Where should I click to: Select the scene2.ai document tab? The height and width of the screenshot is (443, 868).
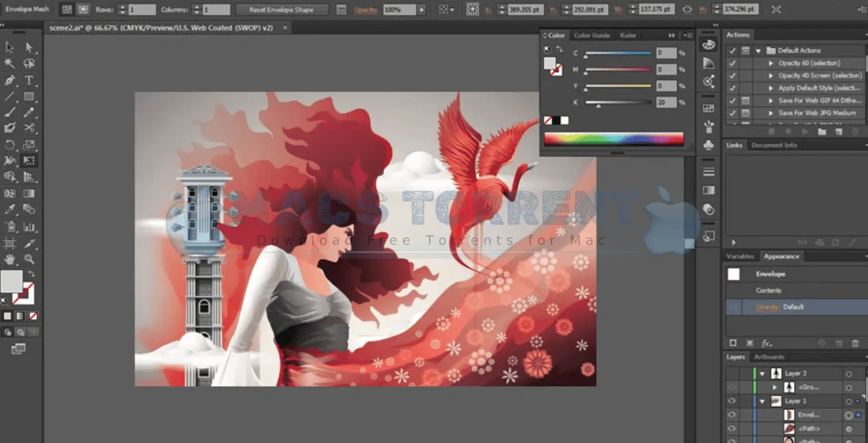coord(161,28)
